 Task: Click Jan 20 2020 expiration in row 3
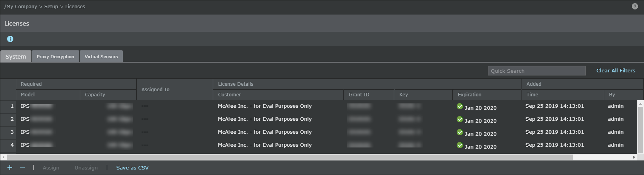click(x=481, y=134)
